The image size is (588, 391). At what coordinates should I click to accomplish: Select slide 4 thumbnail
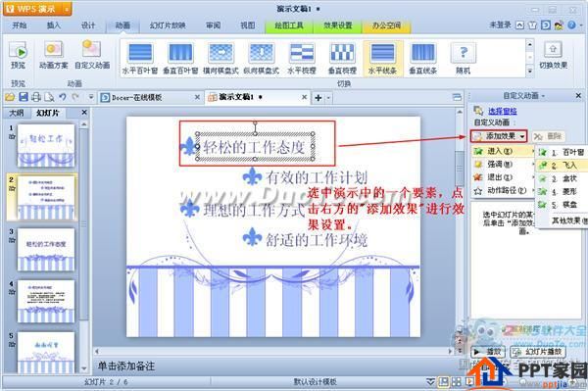pyautogui.click(x=46, y=302)
